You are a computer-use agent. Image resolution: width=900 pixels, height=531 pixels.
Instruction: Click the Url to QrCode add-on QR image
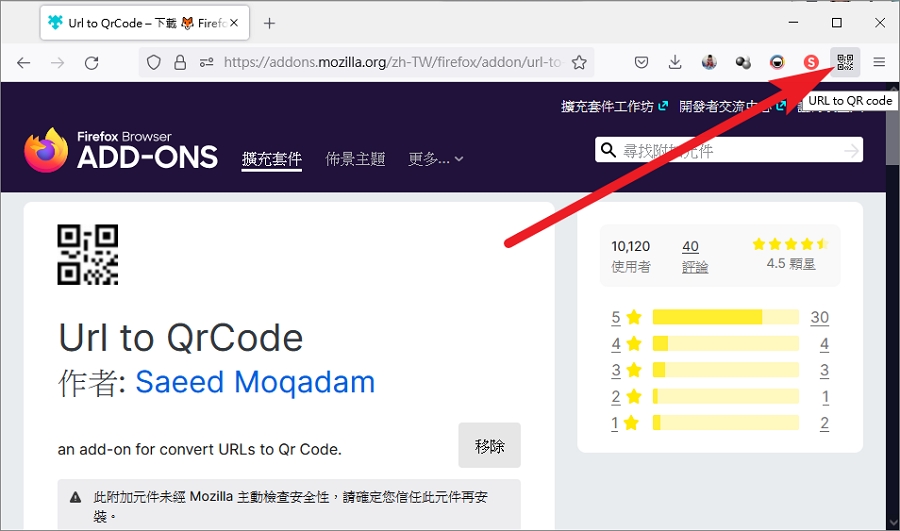pyautogui.click(x=88, y=254)
